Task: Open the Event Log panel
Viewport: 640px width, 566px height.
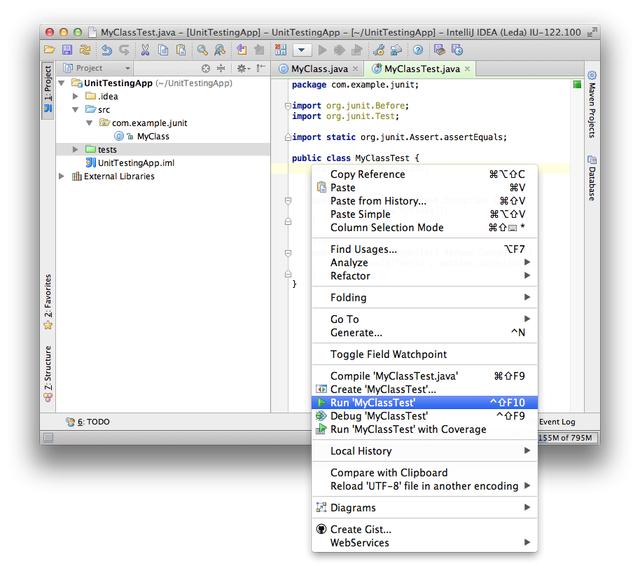Action: point(557,422)
